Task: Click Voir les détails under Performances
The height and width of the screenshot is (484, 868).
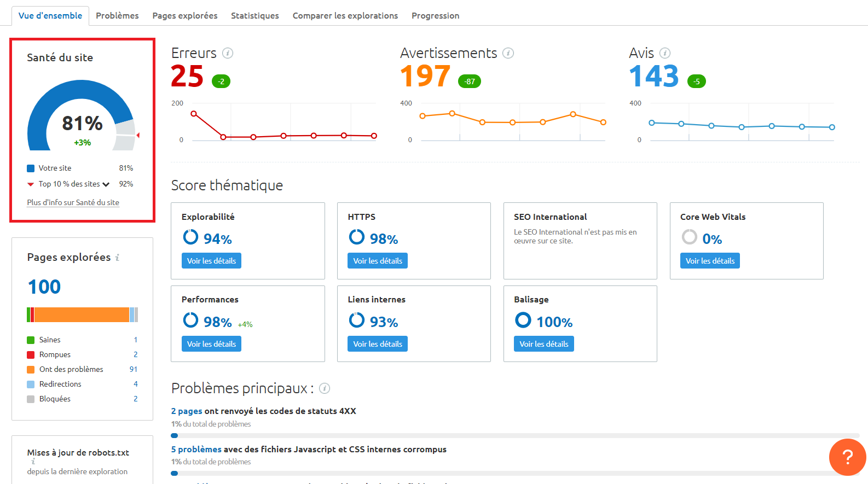Action: [211, 344]
